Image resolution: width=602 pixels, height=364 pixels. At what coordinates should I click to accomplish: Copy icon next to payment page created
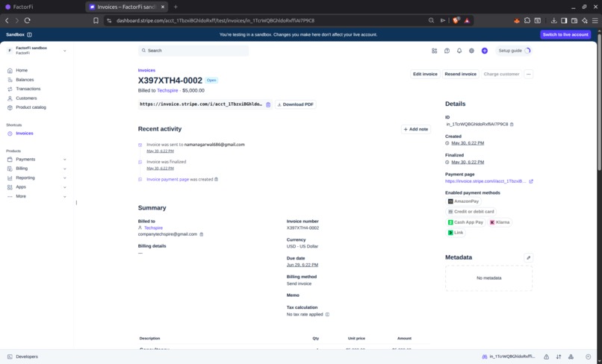click(216, 179)
